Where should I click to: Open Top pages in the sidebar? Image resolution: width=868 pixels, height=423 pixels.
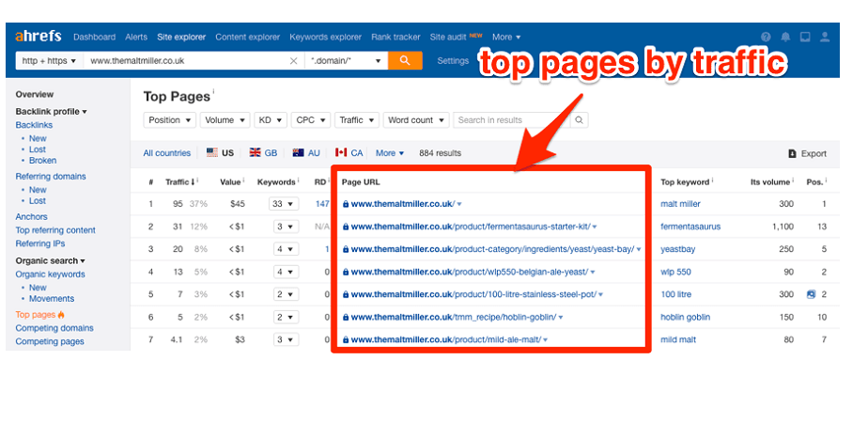coord(36,315)
